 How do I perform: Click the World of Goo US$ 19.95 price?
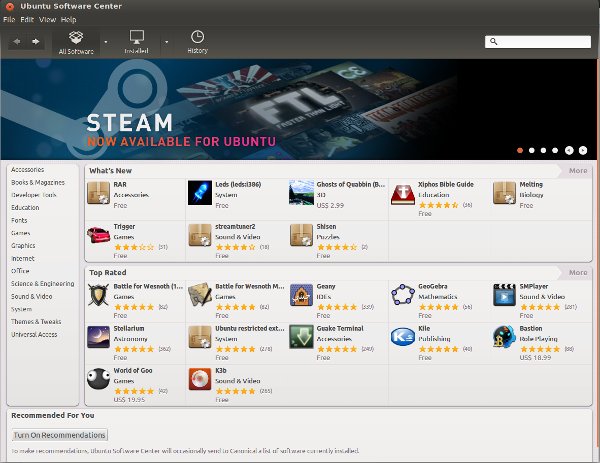point(129,399)
